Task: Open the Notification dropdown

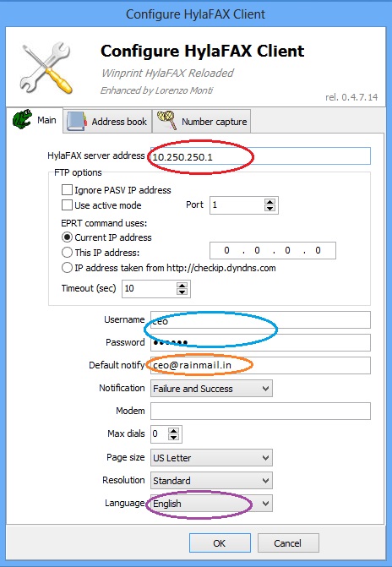Action: (x=211, y=389)
